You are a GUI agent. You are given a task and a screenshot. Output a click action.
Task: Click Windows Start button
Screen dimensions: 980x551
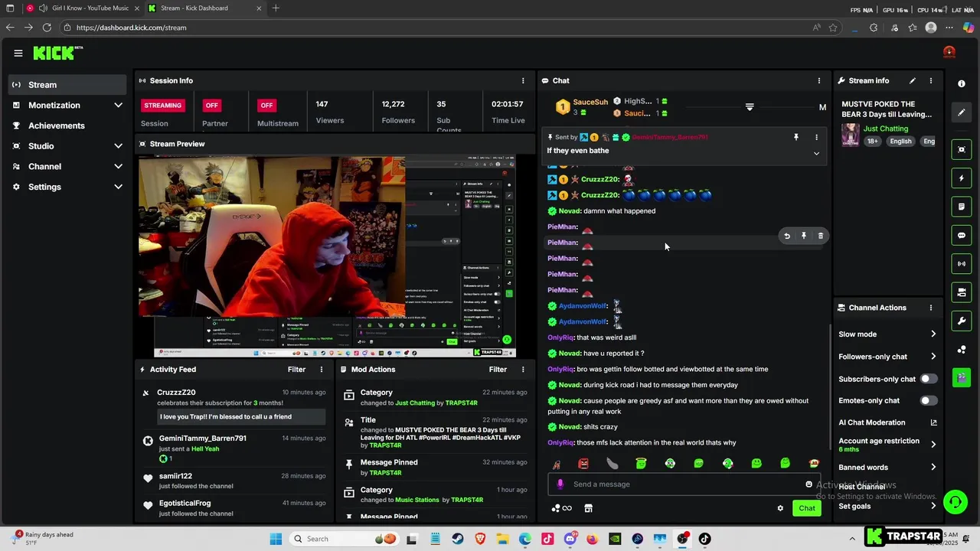tap(276, 539)
